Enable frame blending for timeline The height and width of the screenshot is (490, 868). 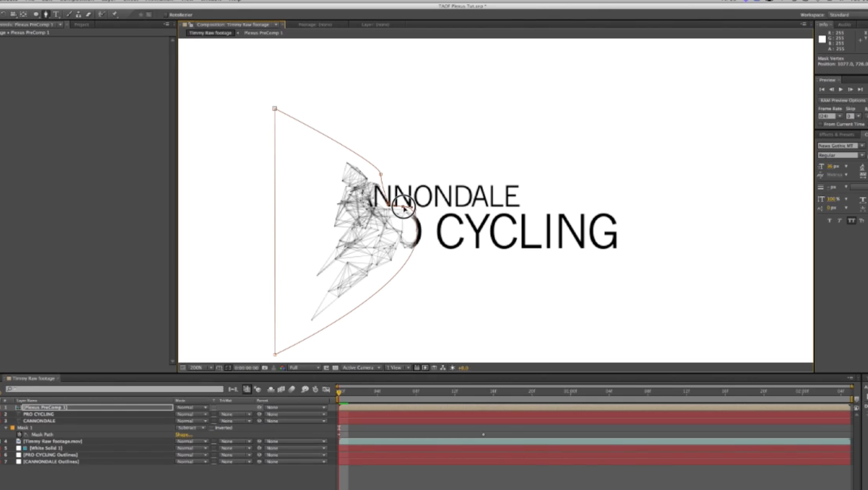(x=281, y=389)
